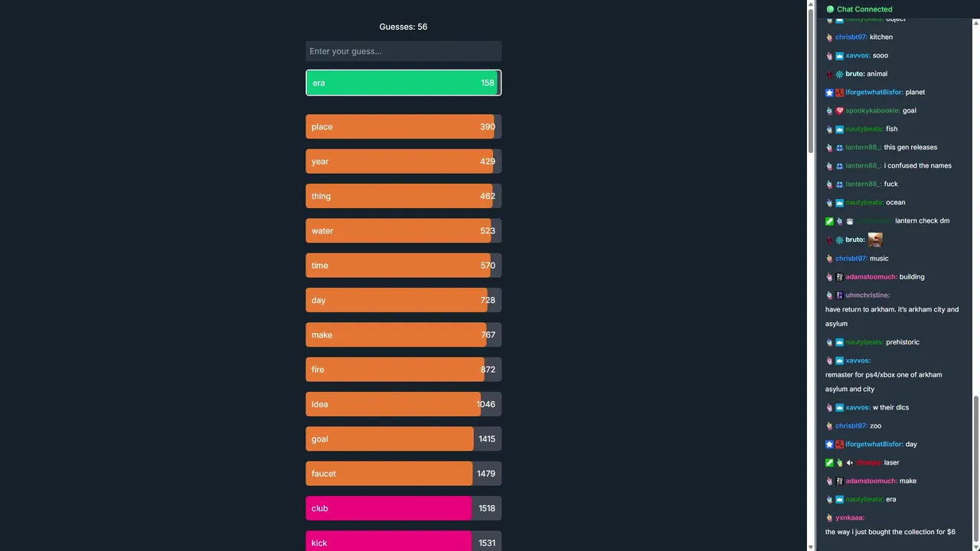Viewport: 980px width, 551px height.
Task: Click the green moderator sword badge beside 'laser'
Action: pyautogui.click(x=829, y=463)
